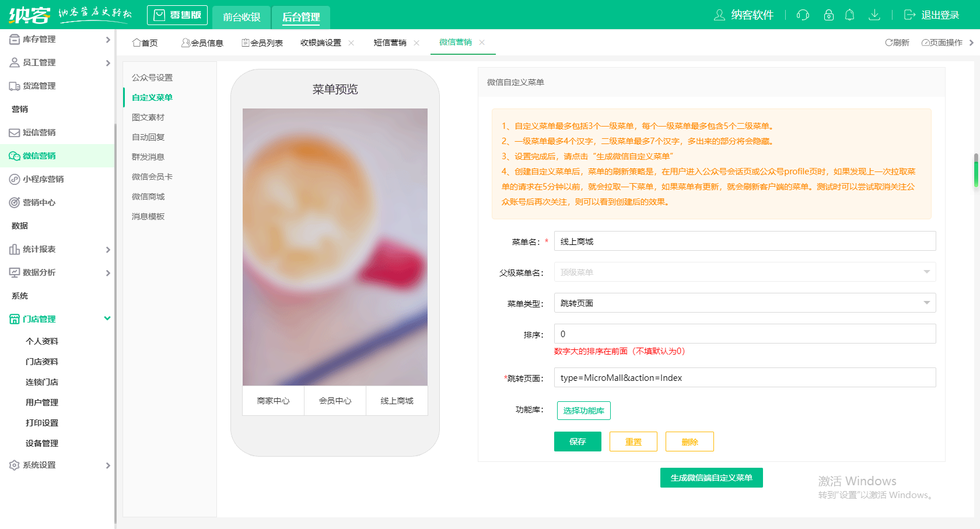Switch to the 收银端设置 tab
Screen dimensions: 980x529
click(x=321, y=42)
